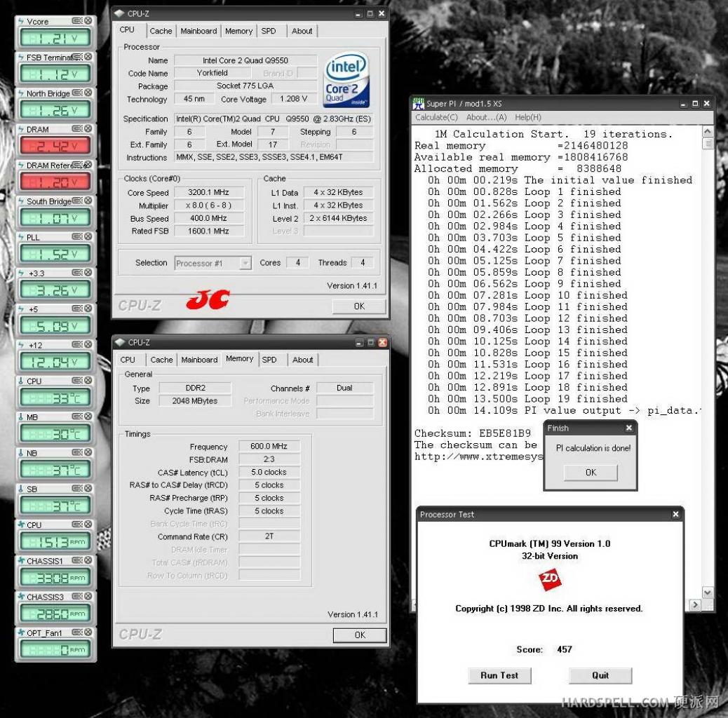Open settings icon on CPU fan RPM widget

[x=77, y=524]
